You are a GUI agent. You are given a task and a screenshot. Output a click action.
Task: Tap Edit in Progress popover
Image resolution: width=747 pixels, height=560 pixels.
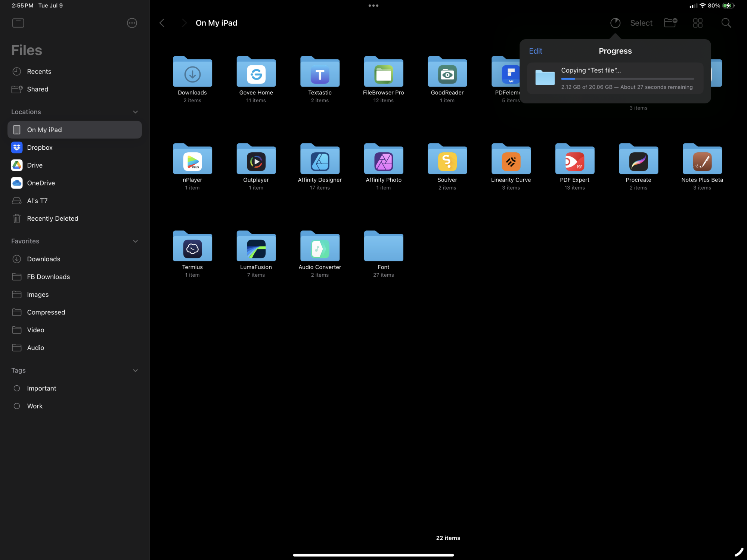[535, 51]
